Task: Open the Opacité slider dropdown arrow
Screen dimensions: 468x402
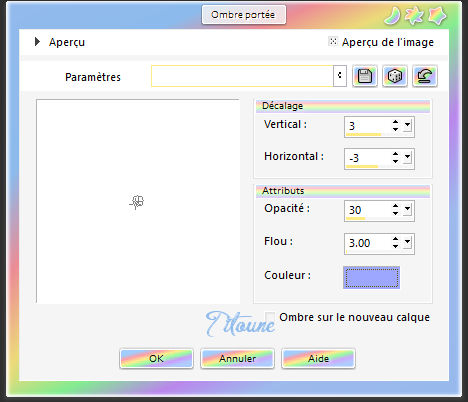Action: click(x=407, y=210)
